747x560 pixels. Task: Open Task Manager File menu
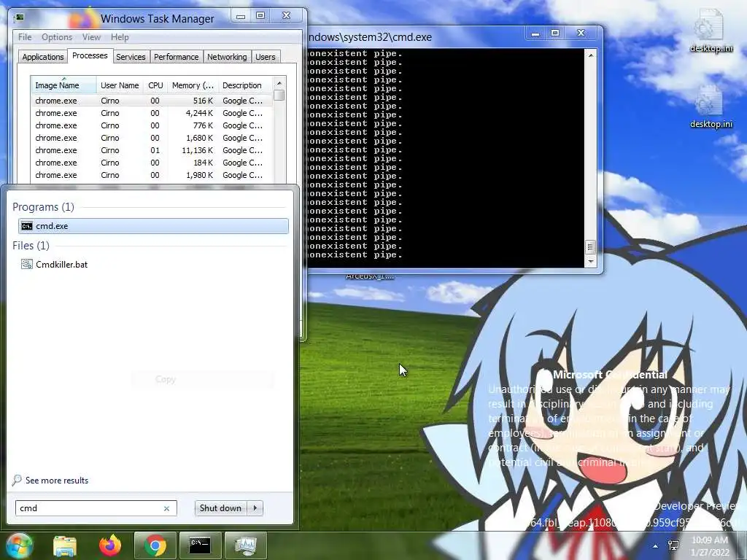point(25,36)
